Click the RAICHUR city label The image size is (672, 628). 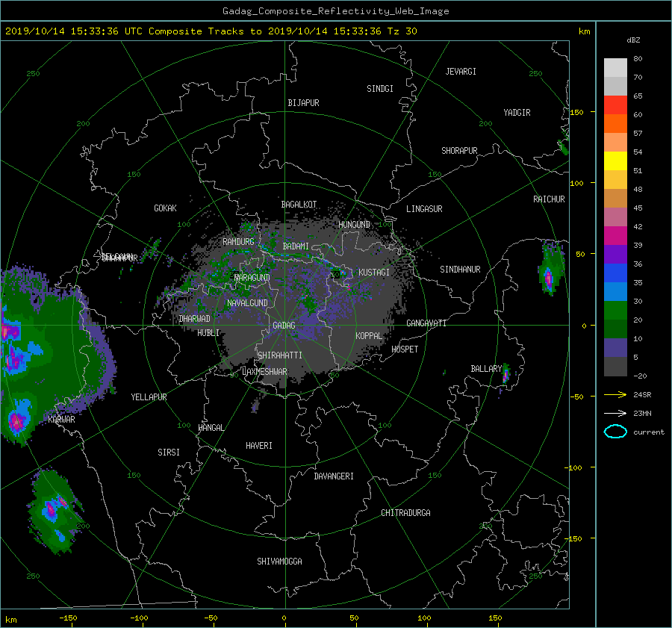549,199
